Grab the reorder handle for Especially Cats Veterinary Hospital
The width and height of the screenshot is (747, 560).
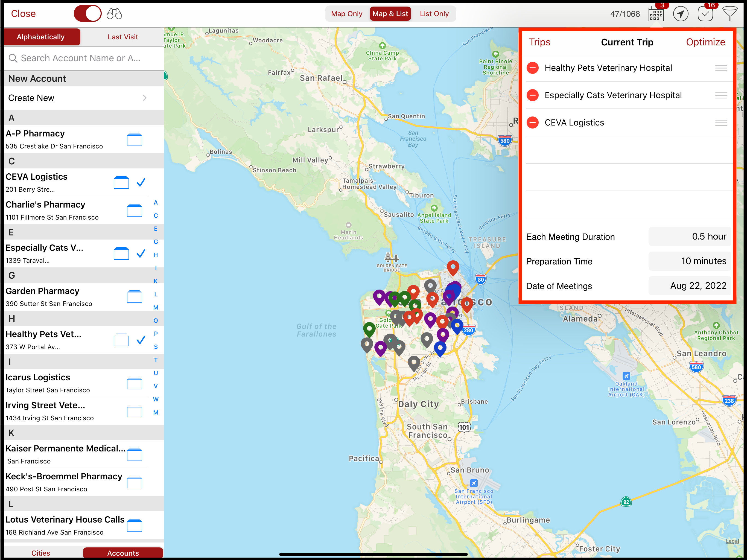tap(721, 96)
